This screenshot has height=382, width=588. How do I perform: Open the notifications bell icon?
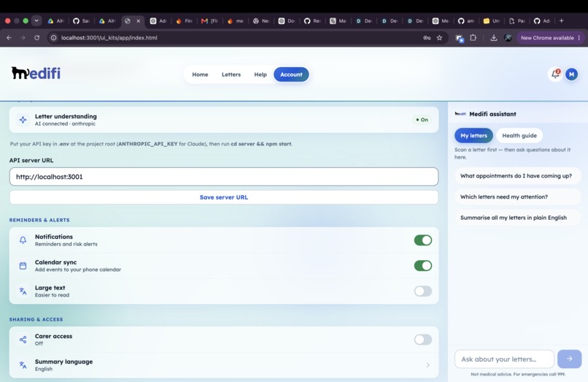coord(555,74)
